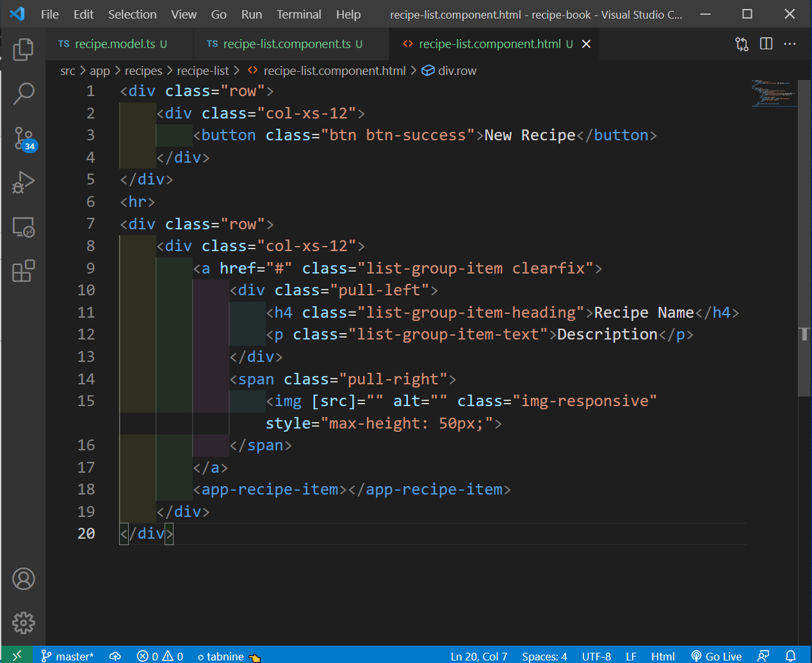Click the recipe-list breadcrumb folder
This screenshot has width=812, height=663.
coord(202,70)
